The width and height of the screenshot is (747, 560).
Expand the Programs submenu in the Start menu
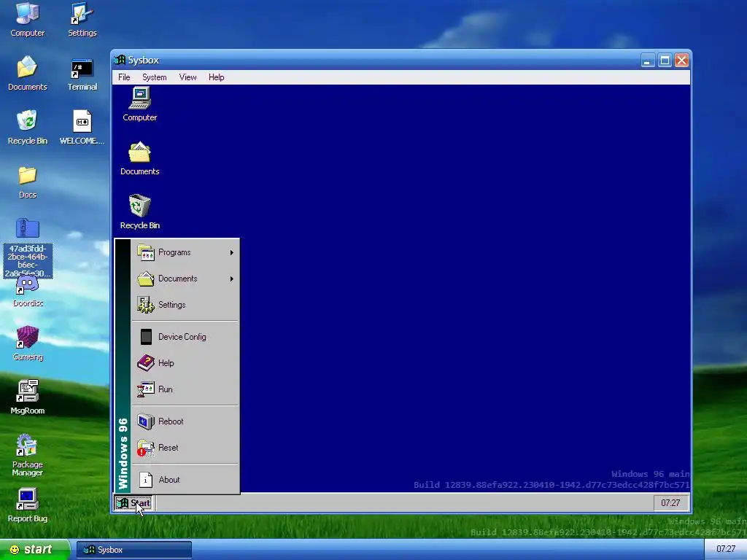coord(185,252)
